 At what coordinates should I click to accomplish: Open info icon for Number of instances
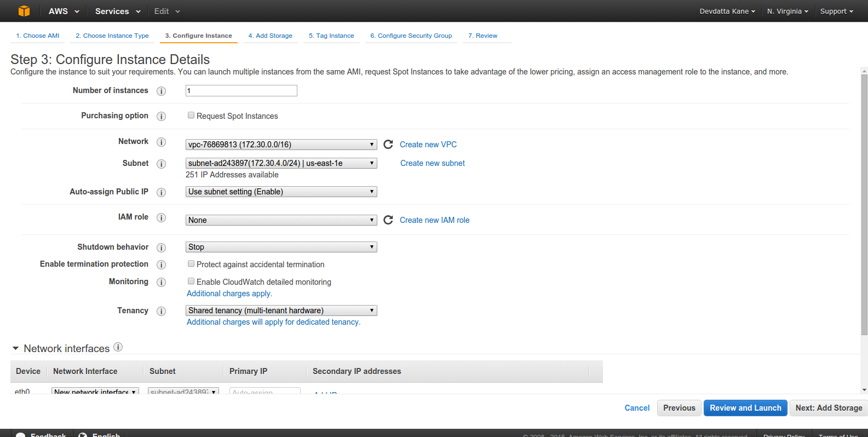(x=161, y=91)
